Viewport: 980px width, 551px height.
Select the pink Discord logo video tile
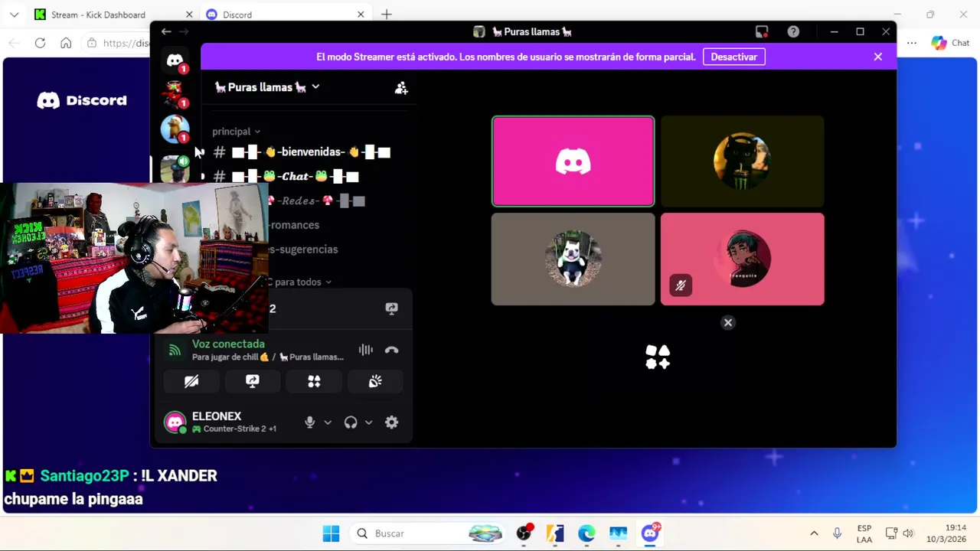pos(573,161)
